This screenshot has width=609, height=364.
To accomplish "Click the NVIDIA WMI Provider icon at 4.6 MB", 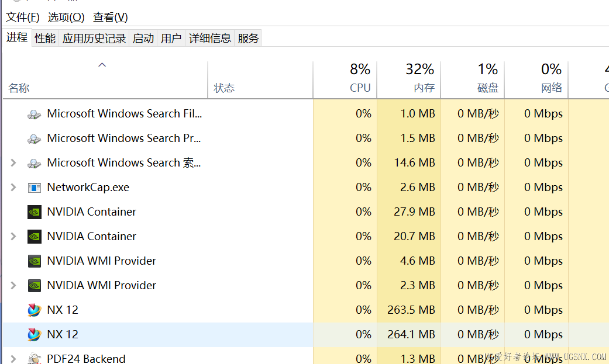I will (x=34, y=261).
